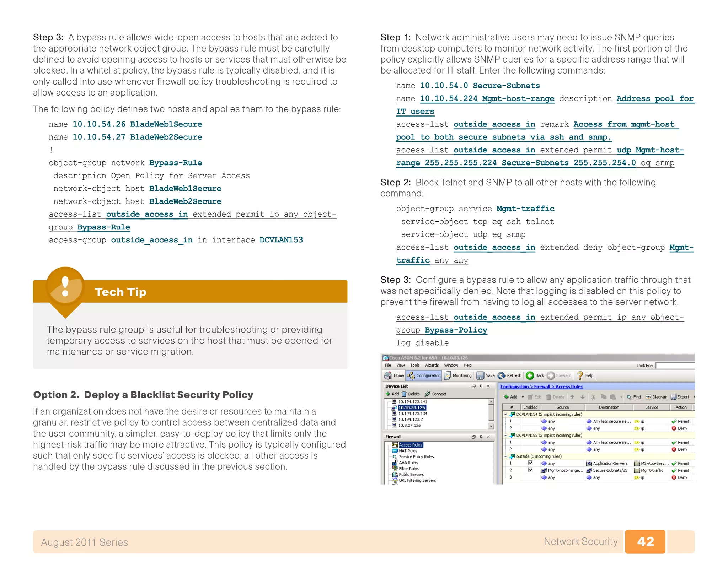Open the Add rule dropdown arrow

523,397
